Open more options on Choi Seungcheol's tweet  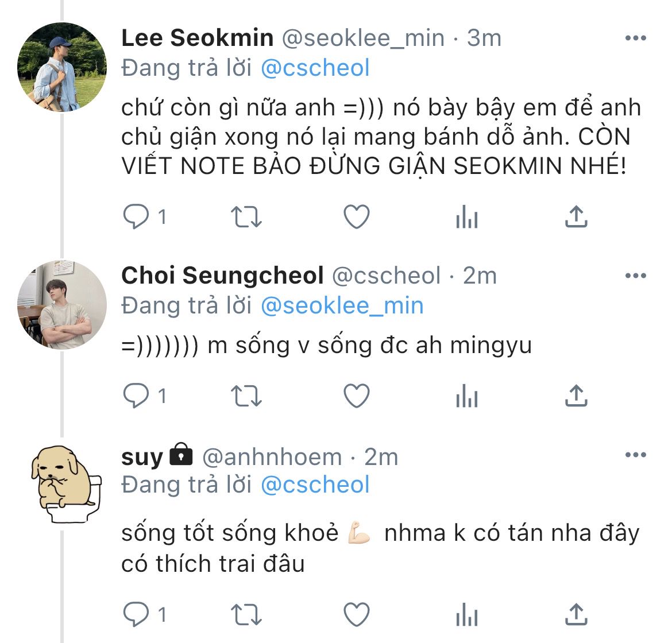point(635,276)
